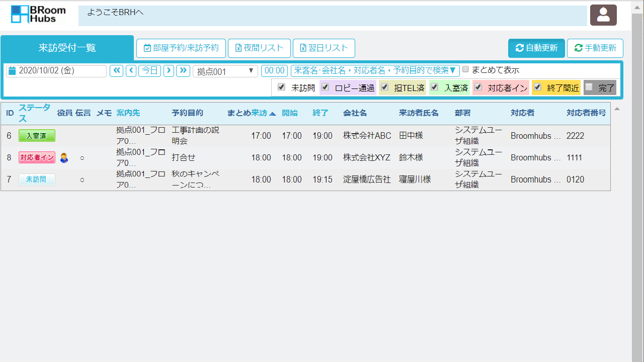The image size is (644, 362).
Task: Click the 手動更新 manual refresh button
Action: pos(595,48)
